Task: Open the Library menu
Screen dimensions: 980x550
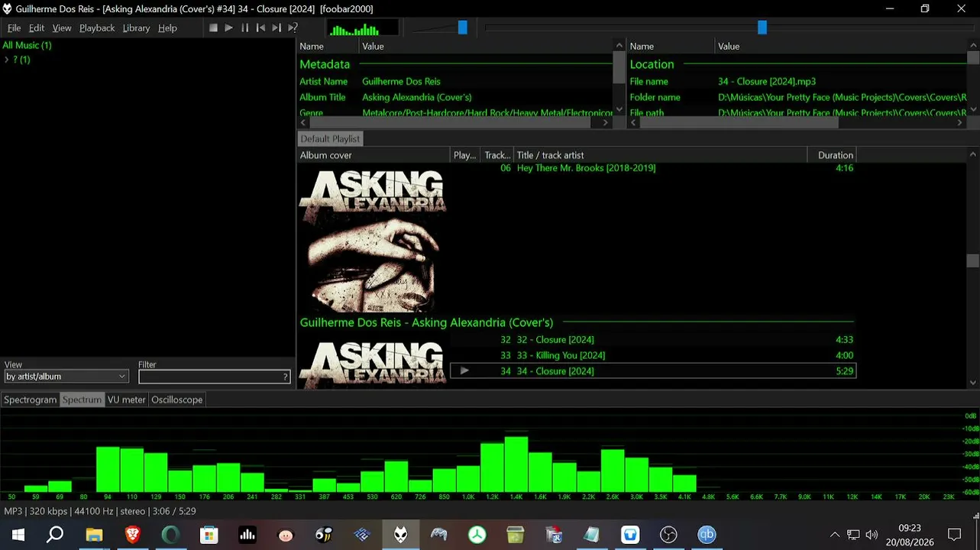Action: click(136, 27)
